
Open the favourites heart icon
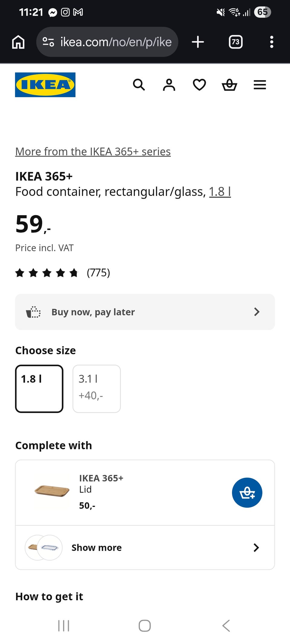(x=199, y=85)
